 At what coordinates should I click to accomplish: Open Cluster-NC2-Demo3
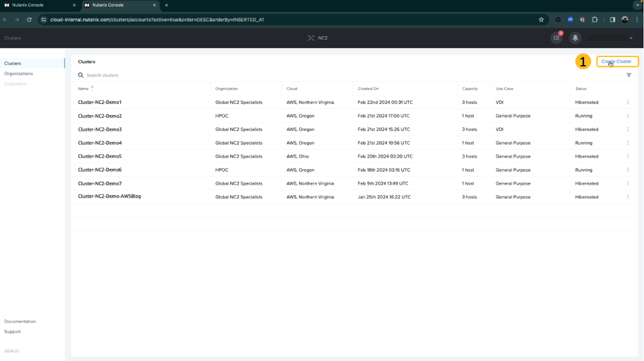coord(100,129)
